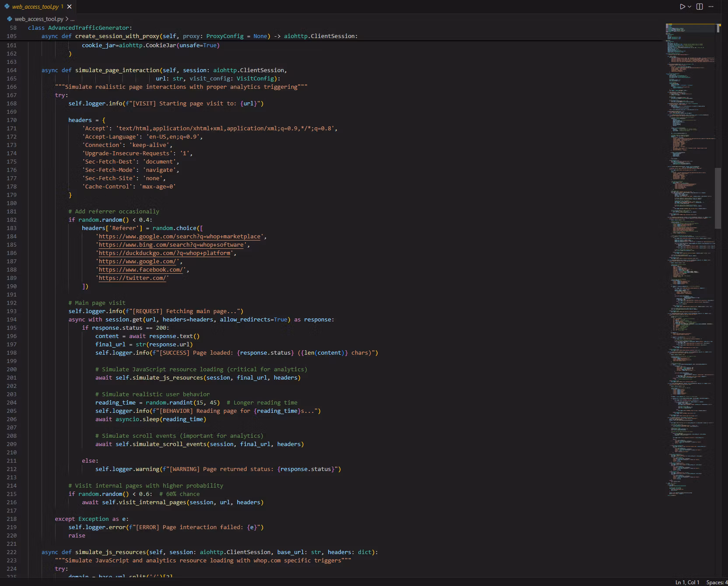Run the Python file
The width and height of the screenshot is (728, 586).
[682, 7]
